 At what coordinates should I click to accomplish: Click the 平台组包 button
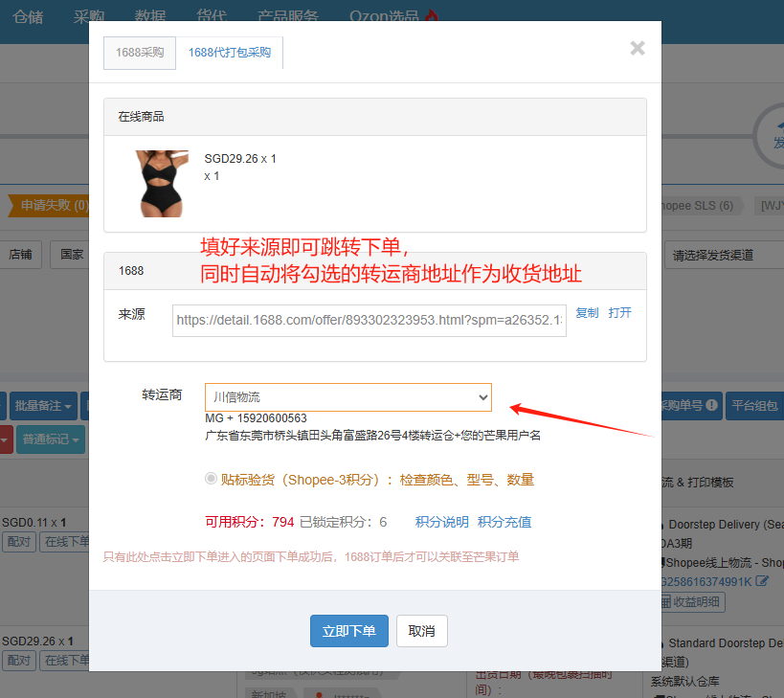pos(754,406)
